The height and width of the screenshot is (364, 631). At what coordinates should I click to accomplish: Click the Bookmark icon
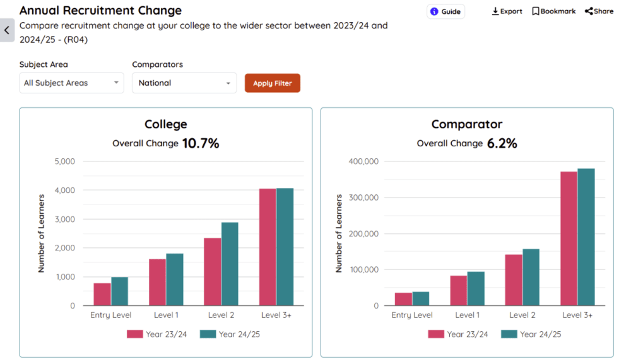(536, 11)
